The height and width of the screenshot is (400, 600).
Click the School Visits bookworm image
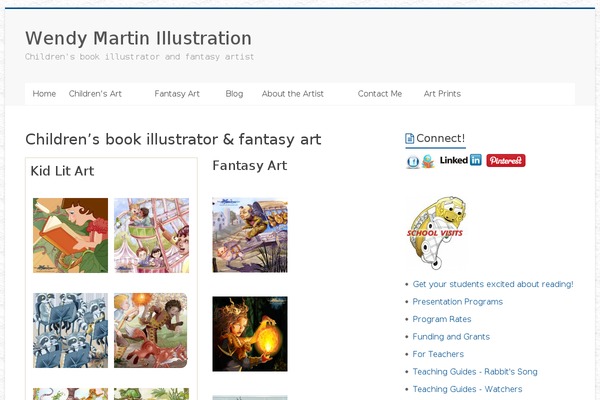coord(436,232)
